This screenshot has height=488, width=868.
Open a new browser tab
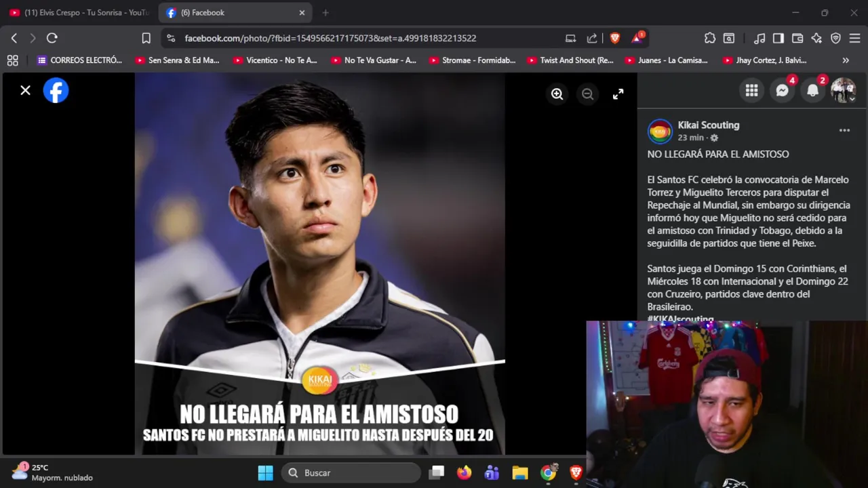[325, 12]
